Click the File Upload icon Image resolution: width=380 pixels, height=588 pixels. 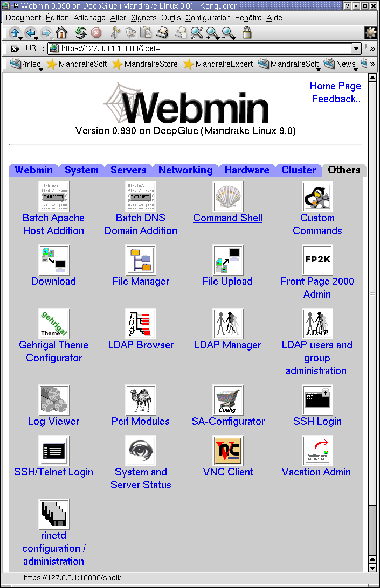228,260
